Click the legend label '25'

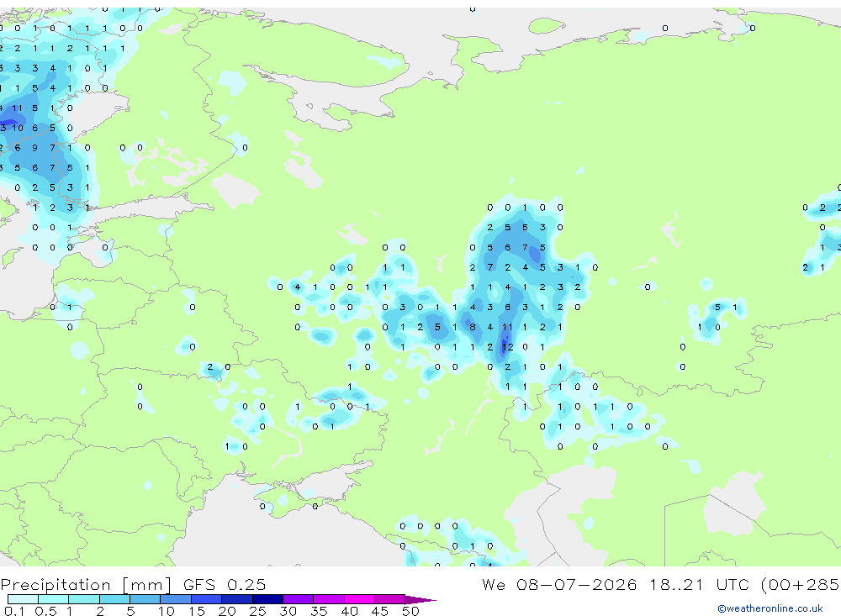coord(257,611)
